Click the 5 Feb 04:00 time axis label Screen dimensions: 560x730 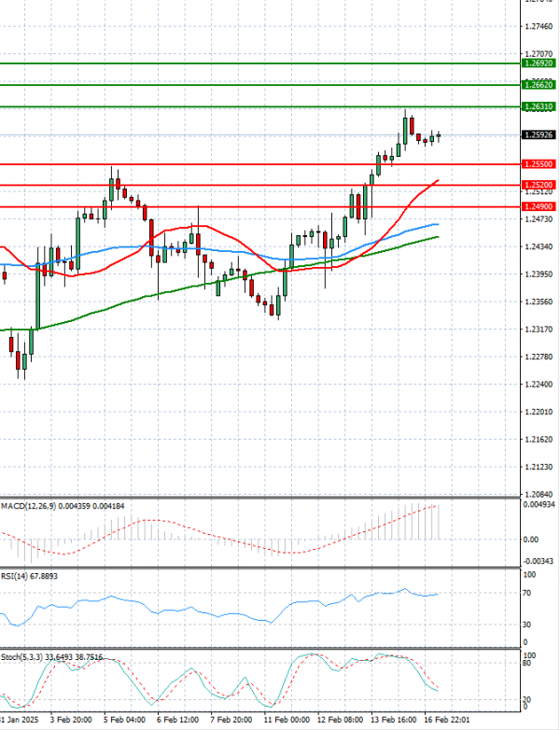point(124,720)
